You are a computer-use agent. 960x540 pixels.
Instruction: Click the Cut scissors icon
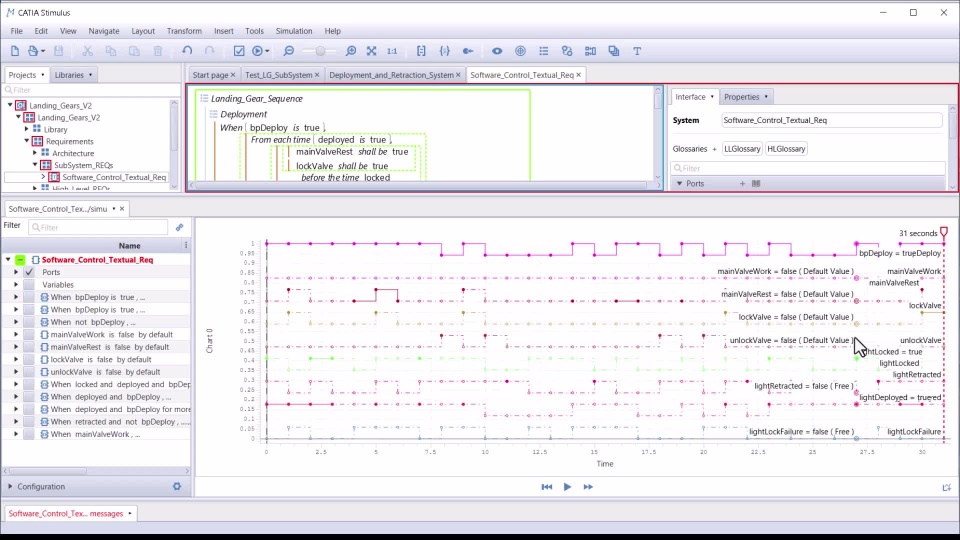88,51
